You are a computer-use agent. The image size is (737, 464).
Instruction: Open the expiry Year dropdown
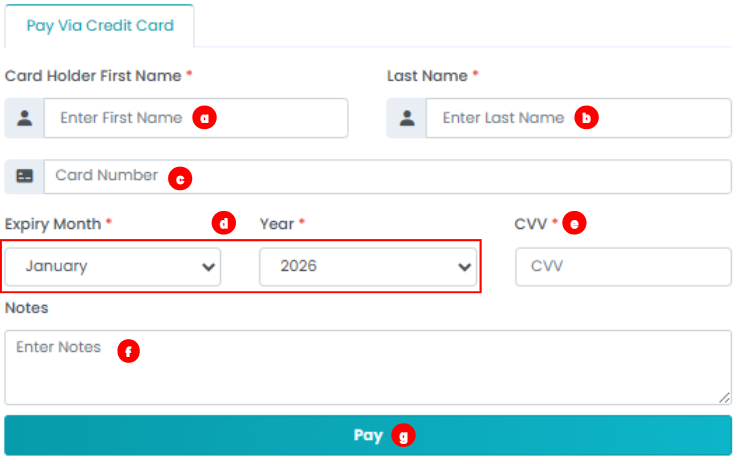[368, 267]
